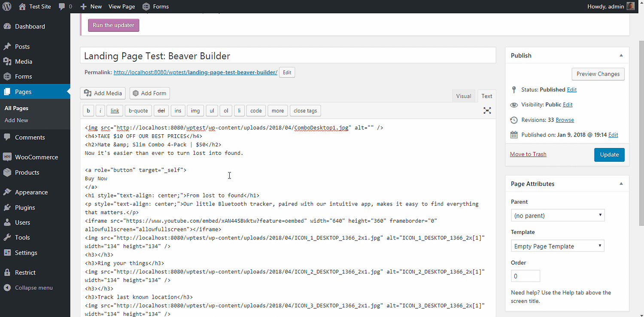Image resolution: width=644 pixels, height=317 pixels.
Task: Click the home icon beside Test Site
Action: [x=22, y=6]
